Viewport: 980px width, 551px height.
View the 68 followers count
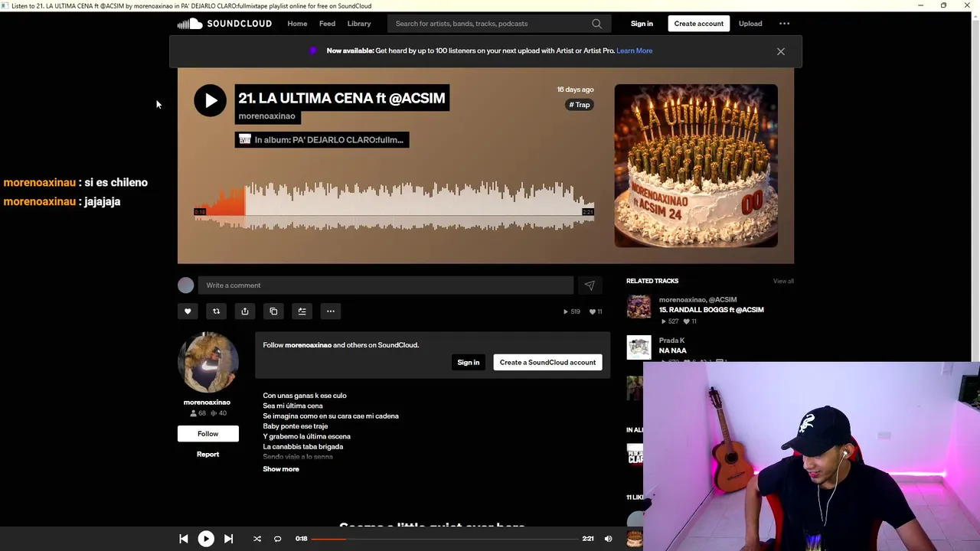pyautogui.click(x=198, y=413)
